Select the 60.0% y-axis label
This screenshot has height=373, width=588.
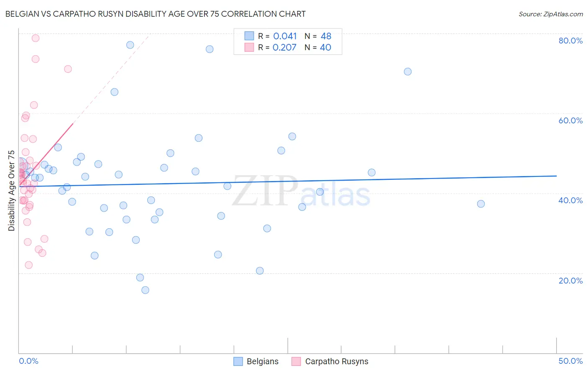pyautogui.click(x=570, y=120)
